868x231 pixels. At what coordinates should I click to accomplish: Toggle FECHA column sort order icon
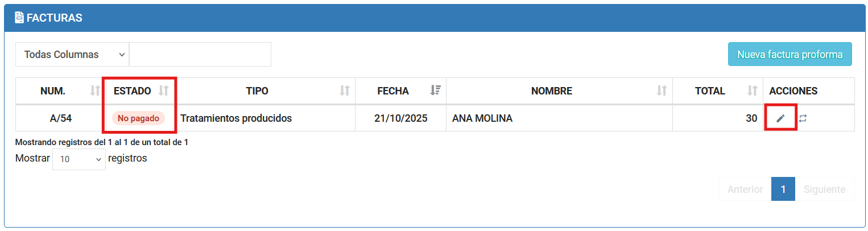(435, 91)
